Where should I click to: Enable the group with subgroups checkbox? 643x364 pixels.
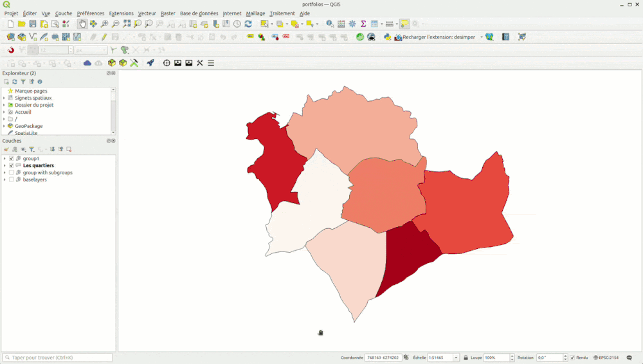point(12,172)
